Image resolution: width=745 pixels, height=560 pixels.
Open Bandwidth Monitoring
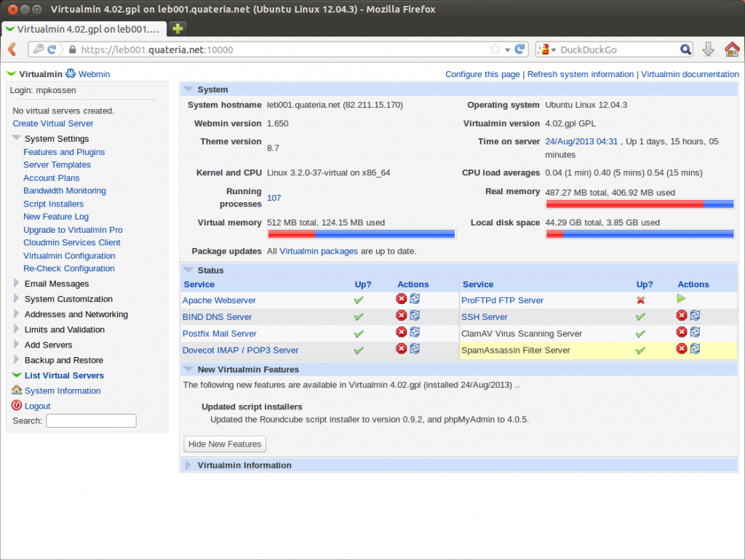(65, 191)
